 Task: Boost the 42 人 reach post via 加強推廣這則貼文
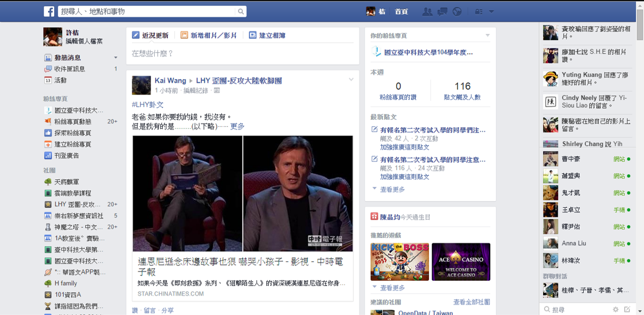pos(405,147)
